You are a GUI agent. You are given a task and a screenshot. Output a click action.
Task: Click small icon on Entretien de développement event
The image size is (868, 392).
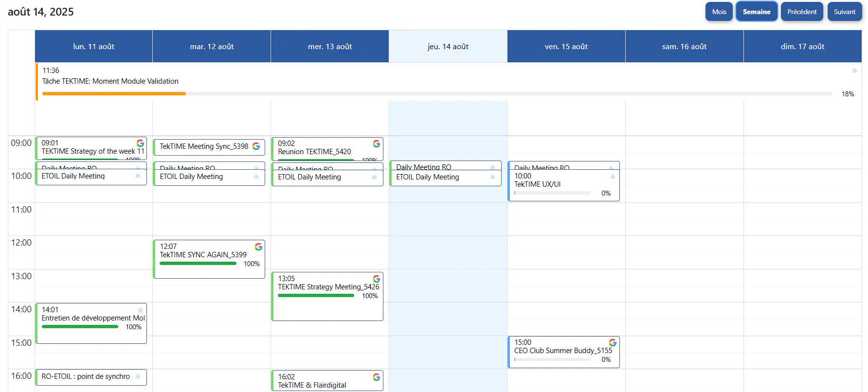pos(140,310)
